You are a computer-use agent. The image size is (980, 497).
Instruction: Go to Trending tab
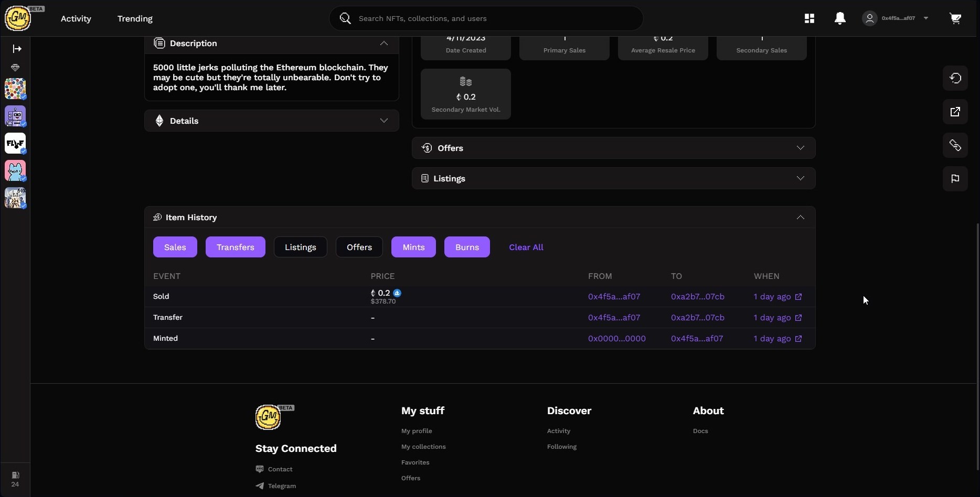point(135,18)
